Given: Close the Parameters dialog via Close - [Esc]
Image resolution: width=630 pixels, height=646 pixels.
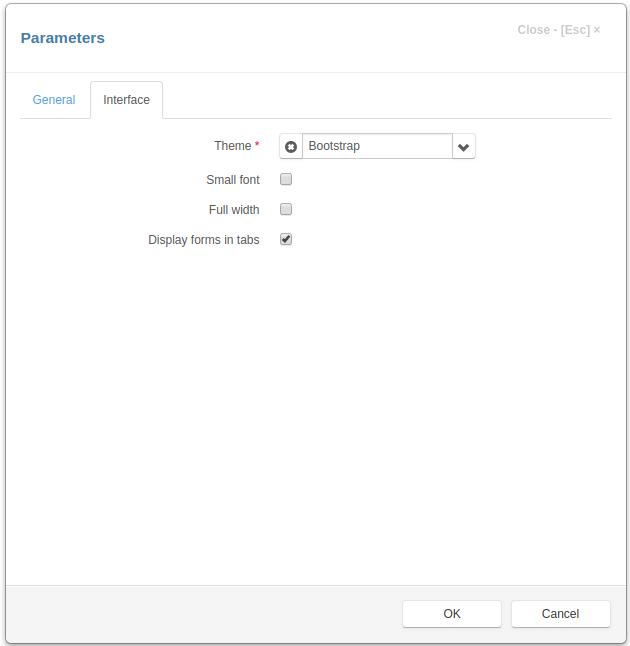Looking at the screenshot, I should point(559,30).
